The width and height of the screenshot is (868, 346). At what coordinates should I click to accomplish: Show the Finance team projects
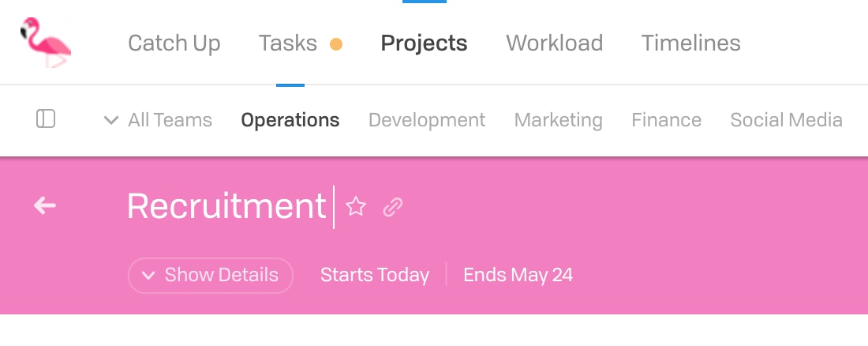667,120
